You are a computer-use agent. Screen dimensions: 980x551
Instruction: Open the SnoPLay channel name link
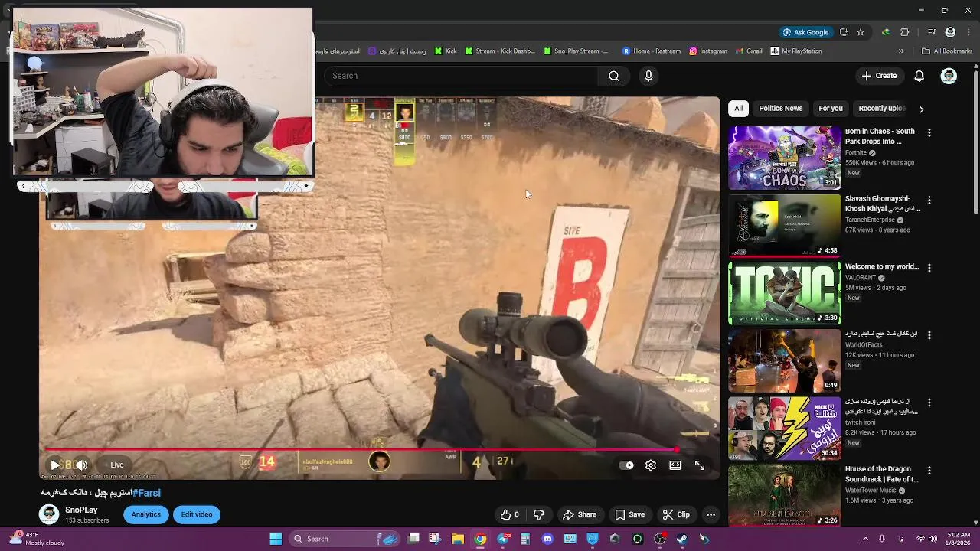click(x=81, y=510)
